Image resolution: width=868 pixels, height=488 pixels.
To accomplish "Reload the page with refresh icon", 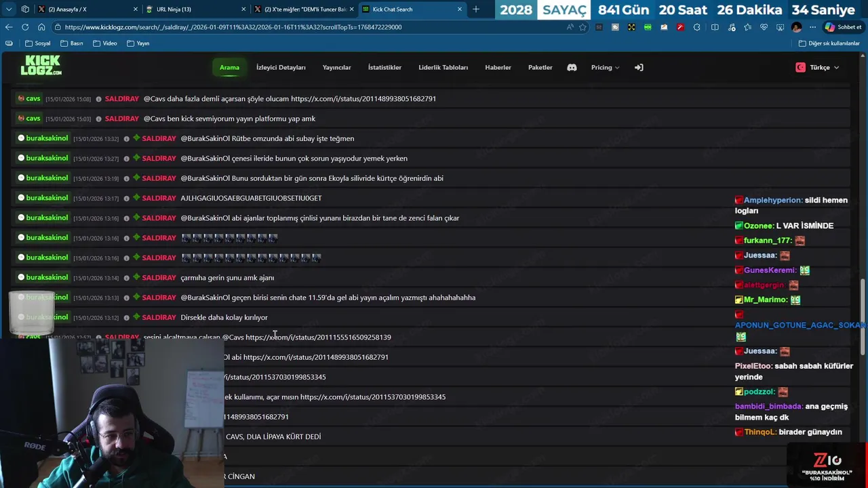I will tap(25, 27).
